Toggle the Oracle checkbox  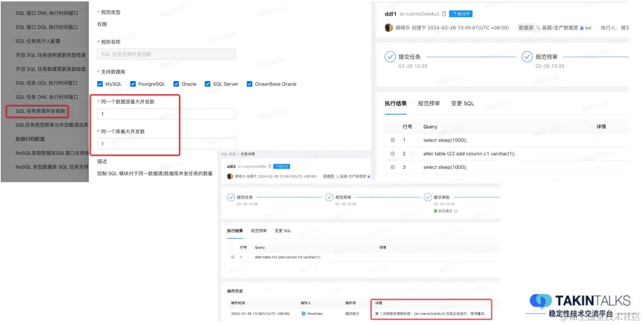tap(176, 84)
